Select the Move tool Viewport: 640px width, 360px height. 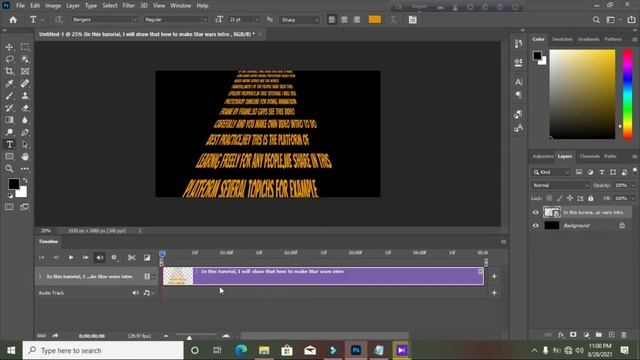pos(9,47)
